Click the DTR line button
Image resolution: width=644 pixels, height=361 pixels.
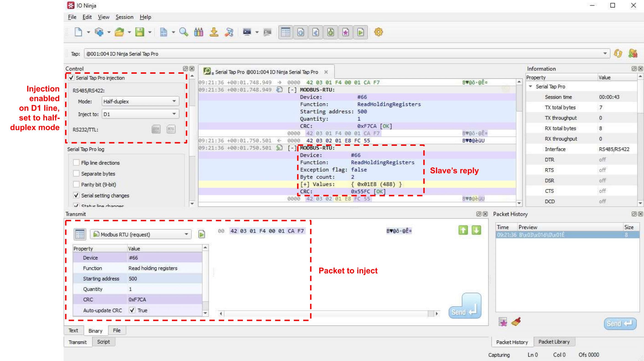[x=156, y=129]
